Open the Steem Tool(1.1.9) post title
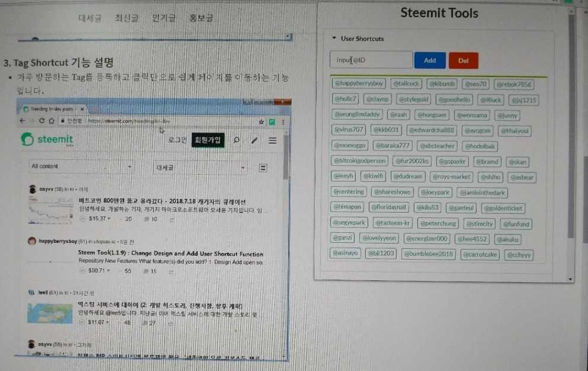Image resolution: width=588 pixels, height=371 pixels. 171,254
